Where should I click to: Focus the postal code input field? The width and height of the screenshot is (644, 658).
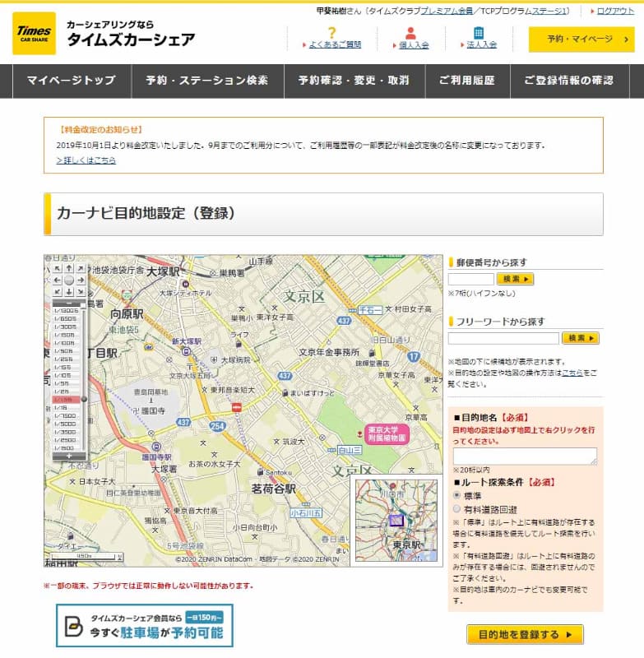pyautogui.click(x=470, y=279)
